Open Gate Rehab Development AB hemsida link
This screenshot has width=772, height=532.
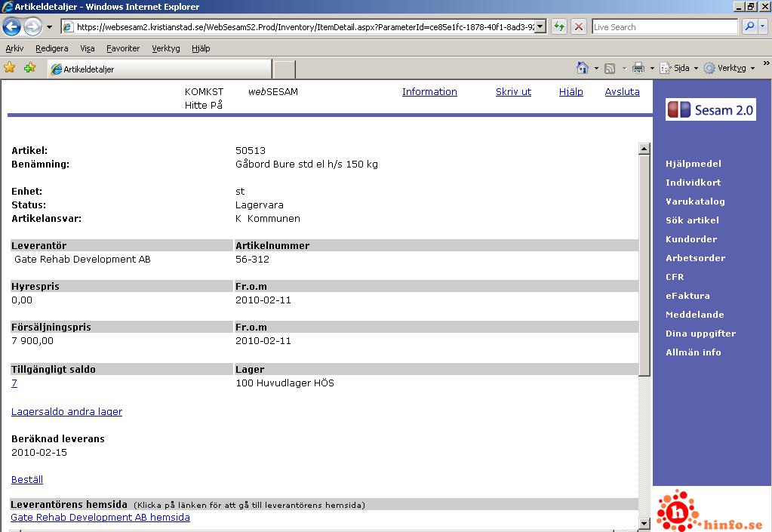tap(100, 517)
